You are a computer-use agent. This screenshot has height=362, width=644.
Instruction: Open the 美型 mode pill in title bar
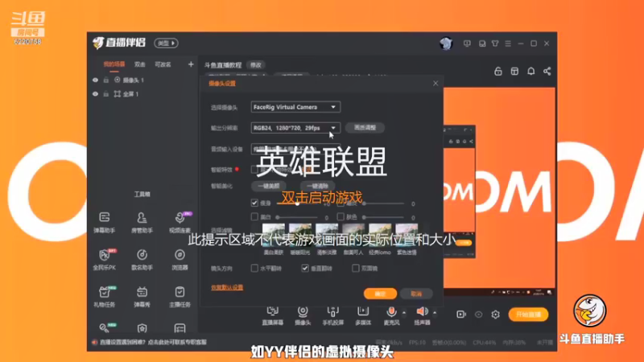point(166,43)
